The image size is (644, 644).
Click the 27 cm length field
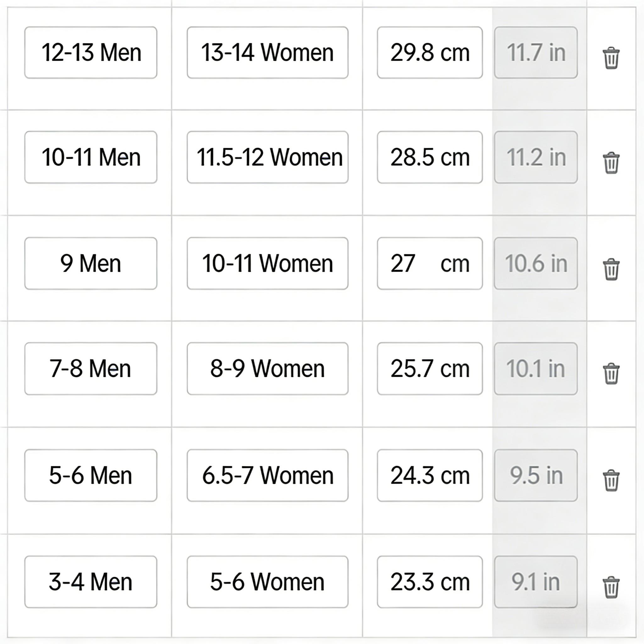(x=429, y=263)
